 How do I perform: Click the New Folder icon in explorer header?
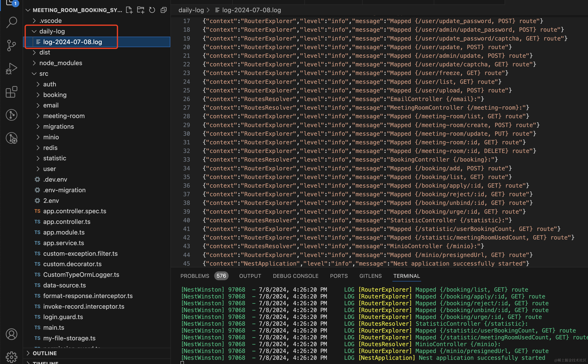141,10
